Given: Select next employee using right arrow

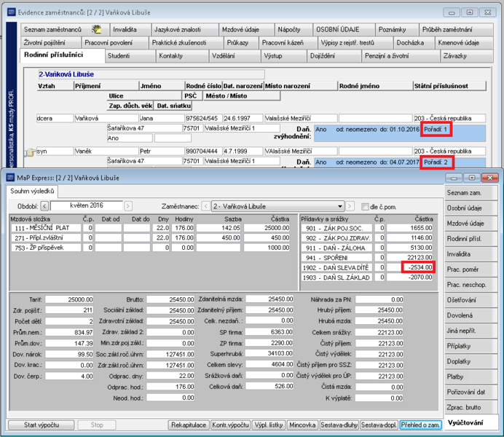Looking at the screenshot, I should [350, 206].
